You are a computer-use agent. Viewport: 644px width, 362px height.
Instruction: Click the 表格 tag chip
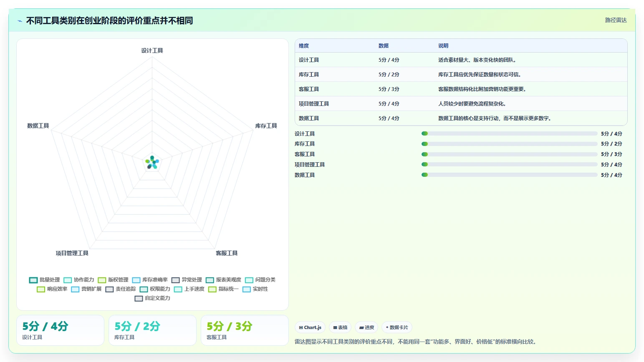tap(340, 327)
